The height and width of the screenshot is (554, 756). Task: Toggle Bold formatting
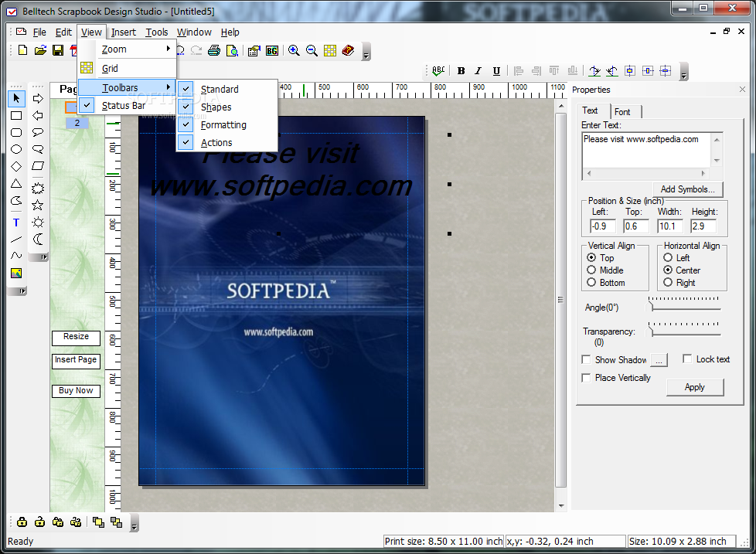[461, 71]
